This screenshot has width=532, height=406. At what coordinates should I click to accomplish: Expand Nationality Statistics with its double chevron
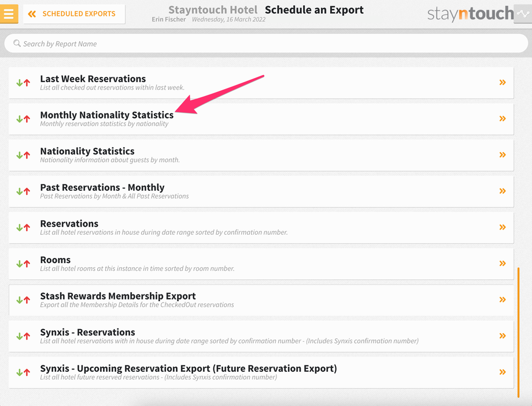point(503,155)
